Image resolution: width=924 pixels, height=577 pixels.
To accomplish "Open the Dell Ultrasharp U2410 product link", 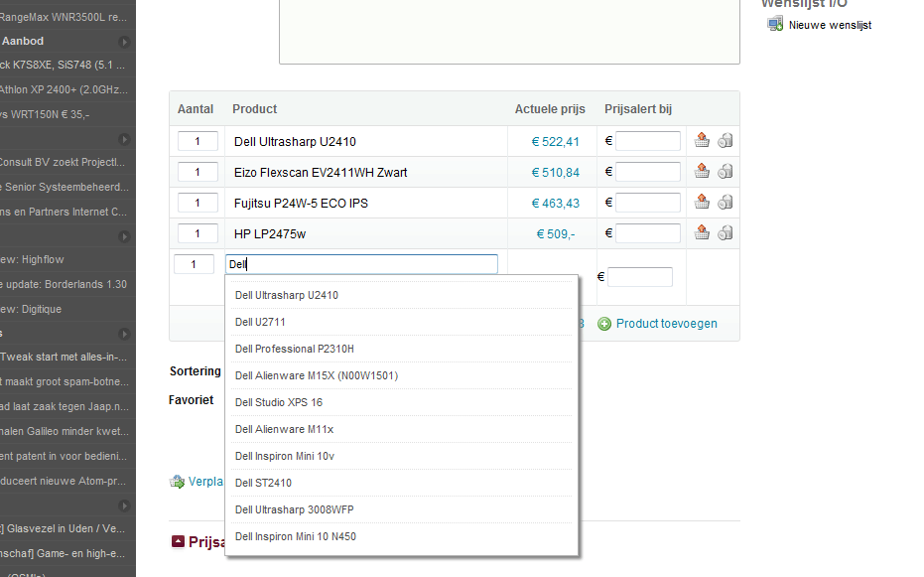I will [295, 141].
